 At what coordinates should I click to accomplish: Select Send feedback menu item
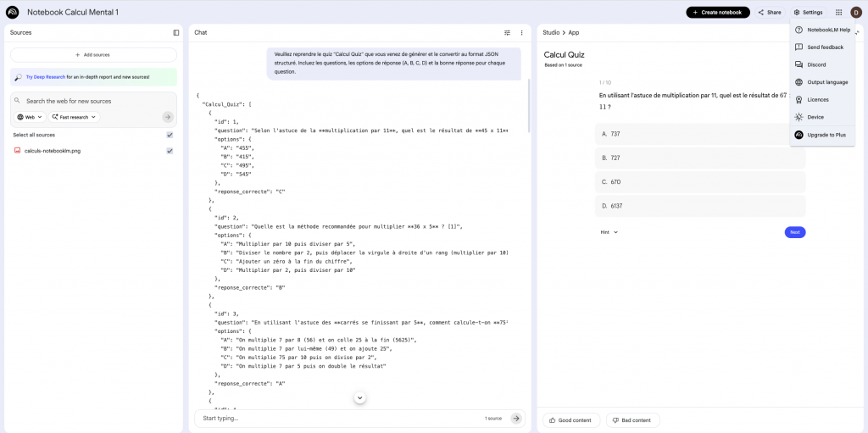(x=825, y=47)
